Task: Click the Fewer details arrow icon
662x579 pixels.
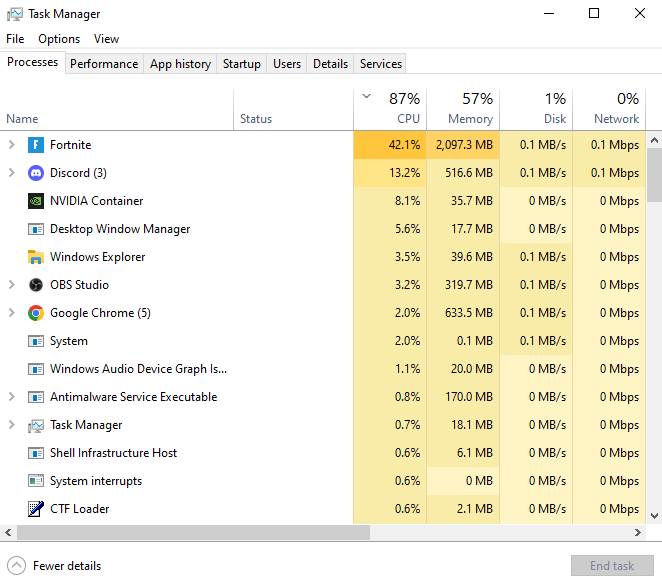Action: 16,565
